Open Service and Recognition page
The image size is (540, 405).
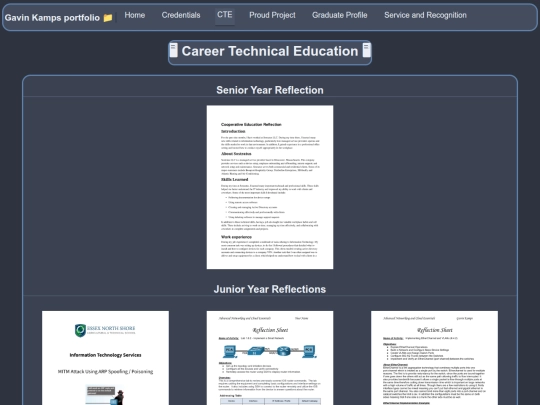[x=425, y=15]
